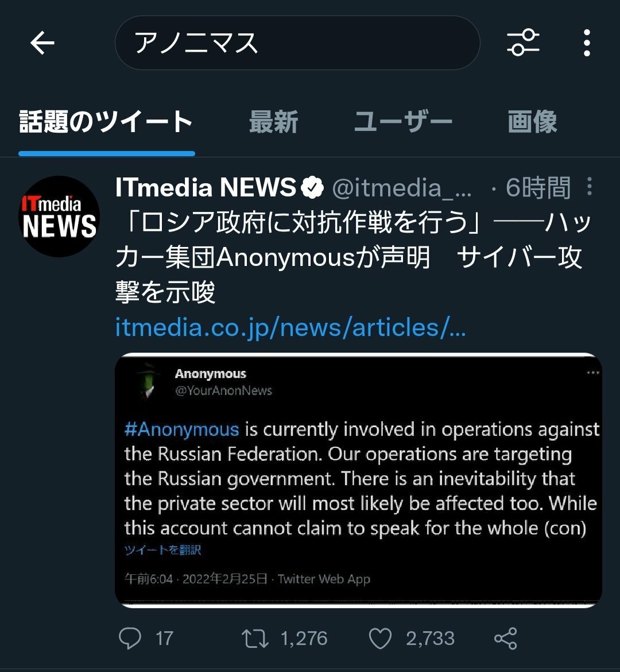Click the ITmedia NEWS account name
This screenshot has height=672, width=620.
206,187
